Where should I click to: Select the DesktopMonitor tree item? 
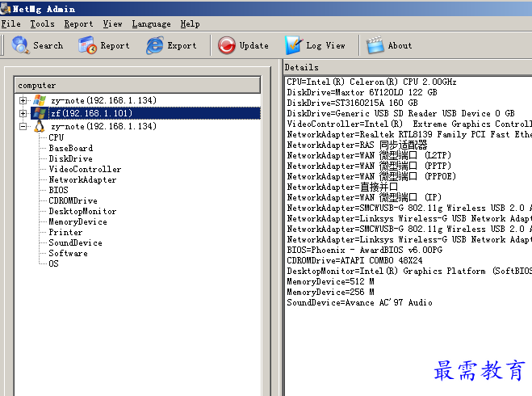coord(82,211)
